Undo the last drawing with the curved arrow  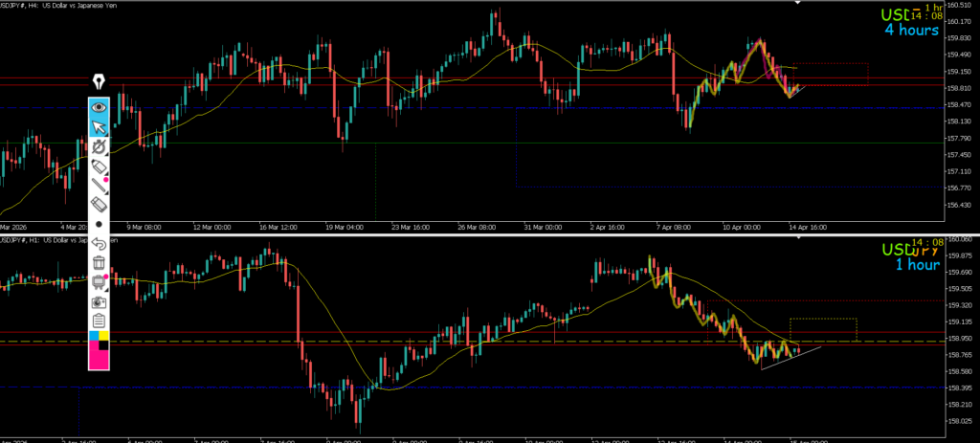coord(99,244)
